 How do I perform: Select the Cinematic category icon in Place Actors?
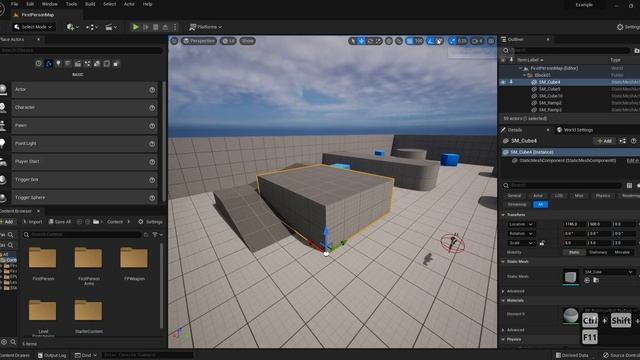tap(78, 64)
